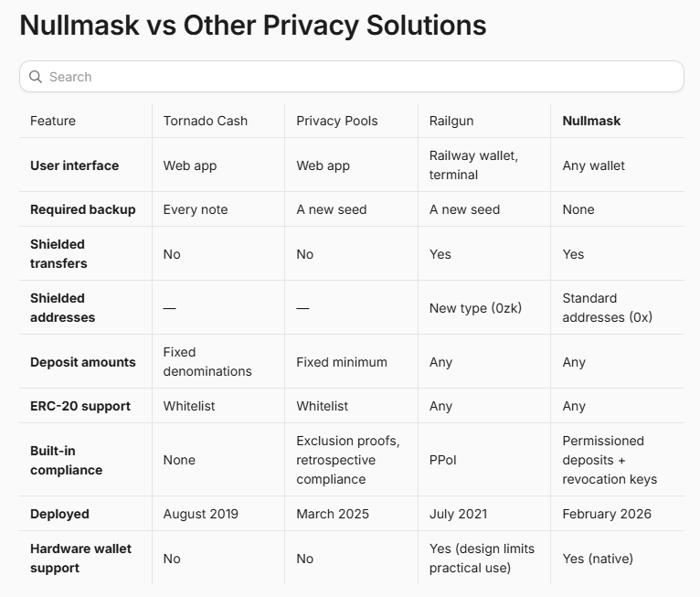The width and height of the screenshot is (700, 597).
Task: Select the Required backup row label
Action: coord(83,209)
